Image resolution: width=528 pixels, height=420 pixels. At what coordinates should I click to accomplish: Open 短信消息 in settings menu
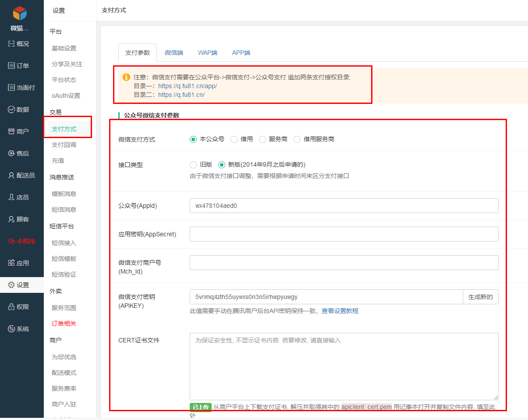coord(64,210)
